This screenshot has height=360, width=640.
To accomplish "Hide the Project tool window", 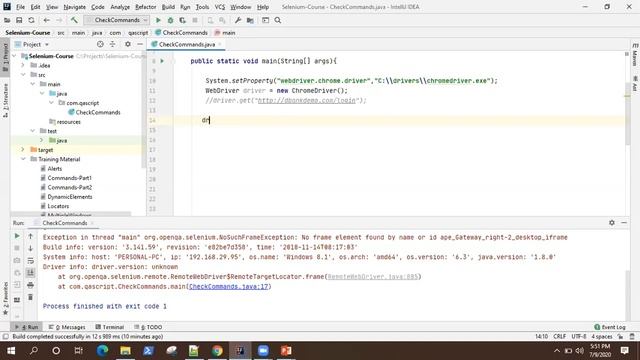I will (x=140, y=44).
